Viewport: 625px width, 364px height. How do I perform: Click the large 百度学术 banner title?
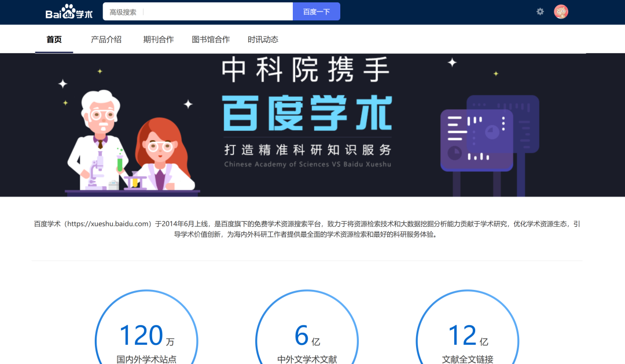click(x=307, y=113)
